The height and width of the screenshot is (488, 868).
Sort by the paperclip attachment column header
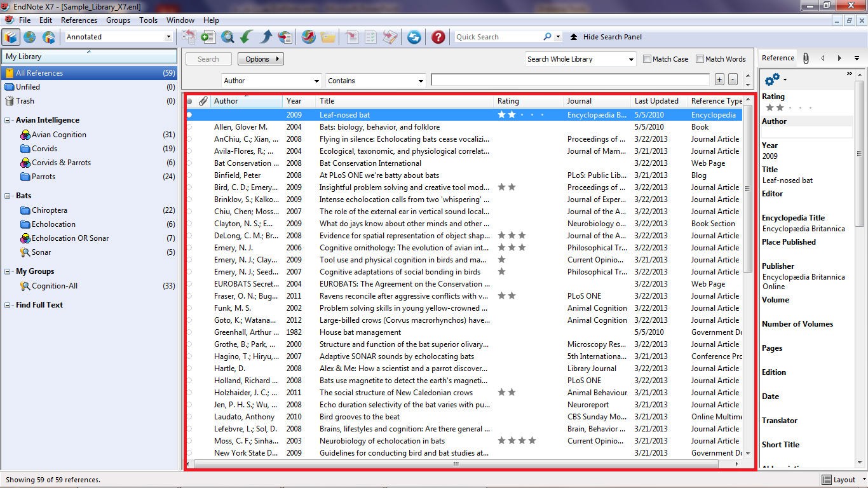[203, 101]
